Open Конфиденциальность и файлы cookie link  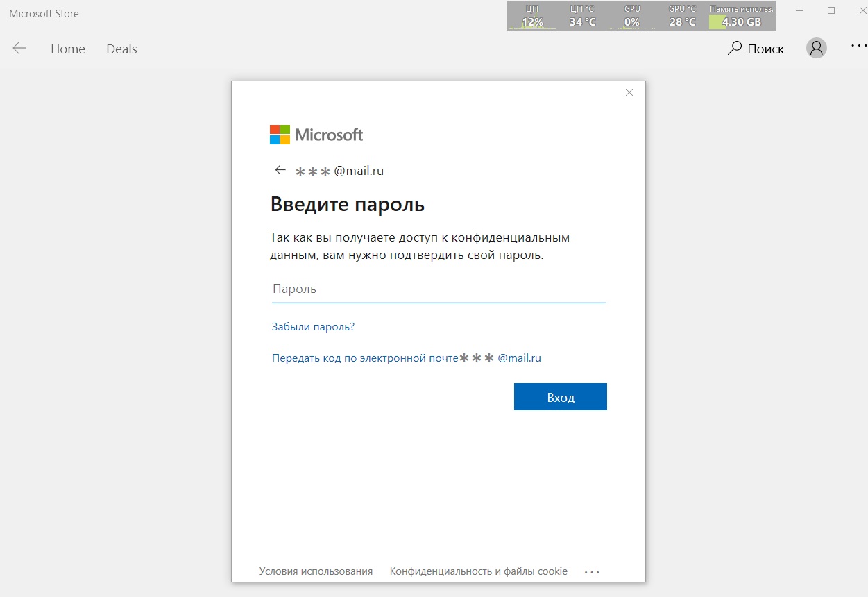pyautogui.click(x=479, y=571)
